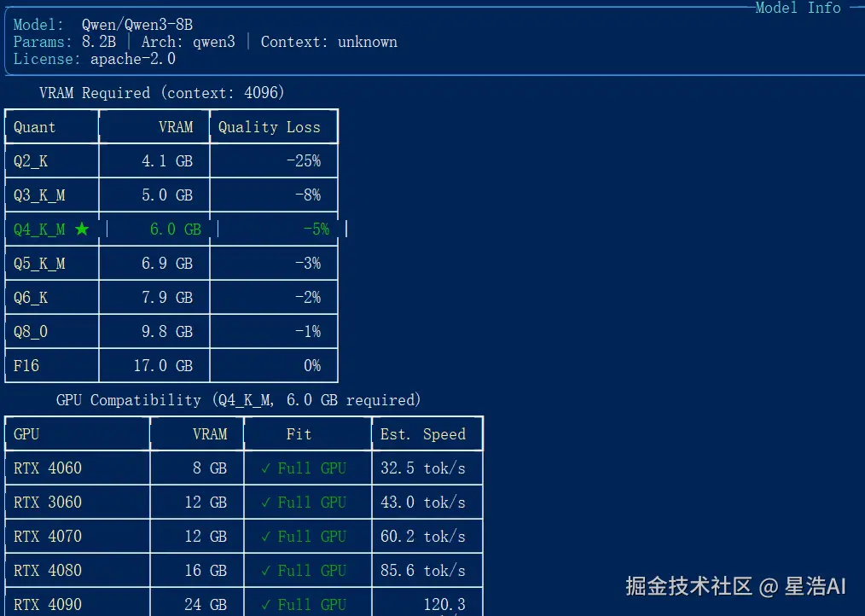Image resolution: width=865 pixels, height=616 pixels.
Task: Click the Arch value qwen3
Action: (213, 42)
